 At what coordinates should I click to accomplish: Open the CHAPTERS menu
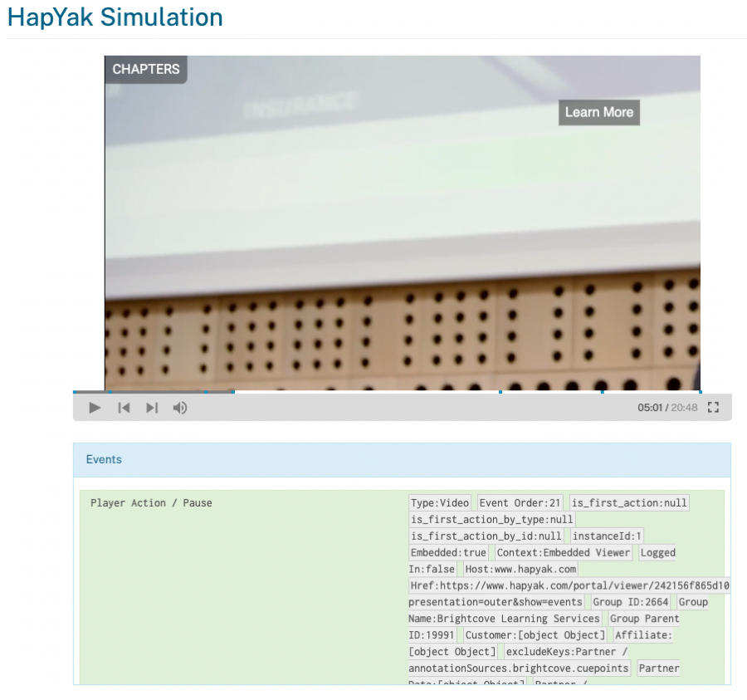[146, 70]
